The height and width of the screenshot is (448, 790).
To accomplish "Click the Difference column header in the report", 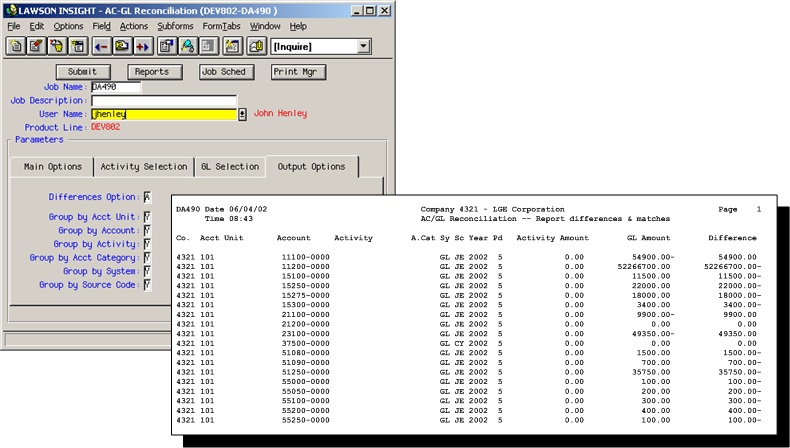I will (x=732, y=238).
